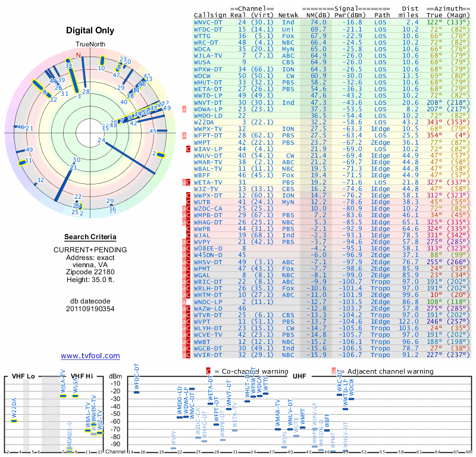This screenshot has height=457, width=476.
Task: Click the 'Digital Only' plot title
Action: coord(90,30)
